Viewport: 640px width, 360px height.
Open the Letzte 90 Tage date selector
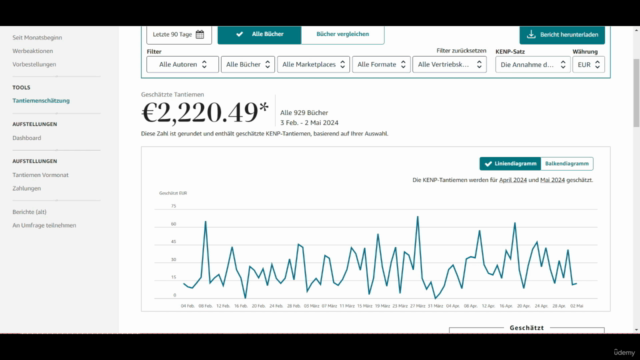tap(179, 35)
